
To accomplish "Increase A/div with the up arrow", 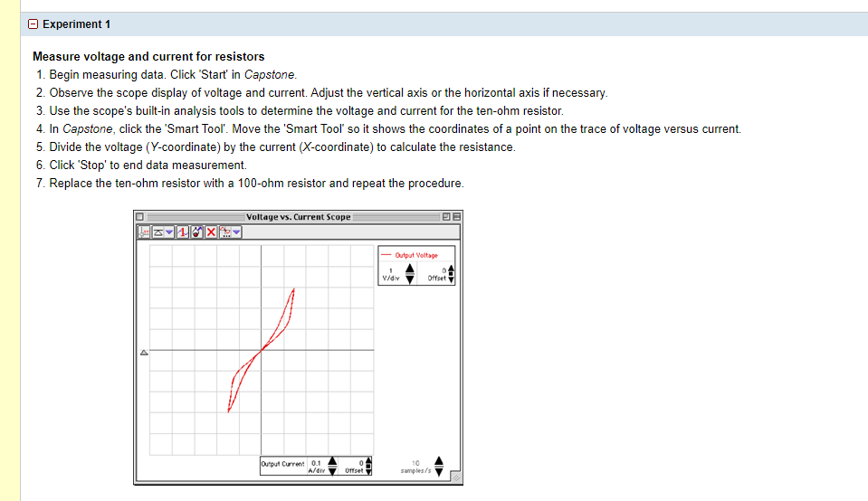I will [332, 460].
